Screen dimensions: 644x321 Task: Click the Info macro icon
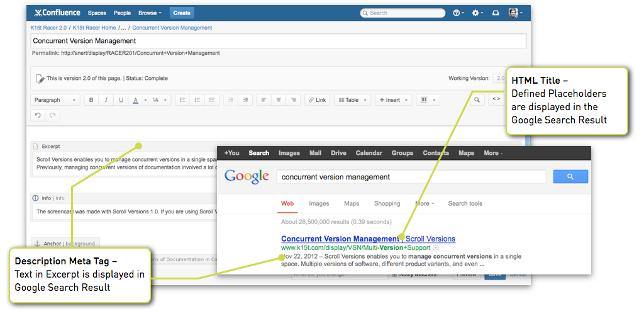point(36,198)
